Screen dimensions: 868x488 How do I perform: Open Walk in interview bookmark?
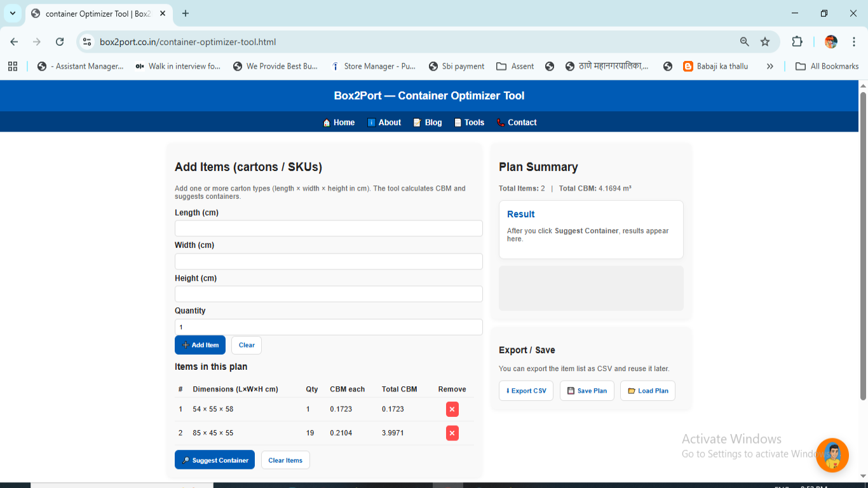(x=178, y=66)
